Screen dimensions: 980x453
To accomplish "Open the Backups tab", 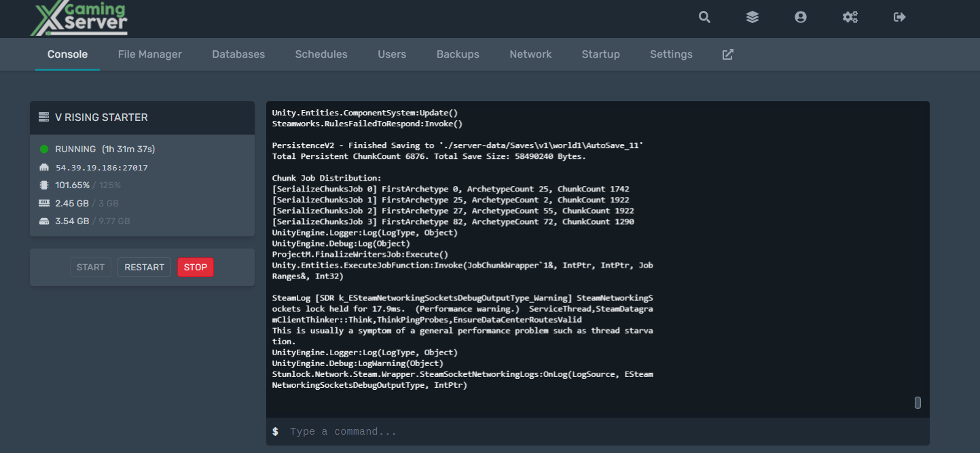I will pos(458,54).
